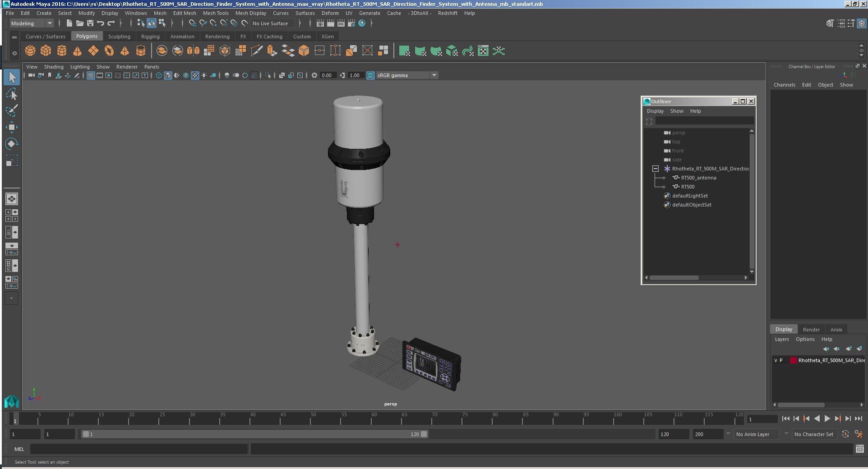Click the shelf scroll-down arrow
This screenshot has width=868, height=469.
[x=861, y=56]
